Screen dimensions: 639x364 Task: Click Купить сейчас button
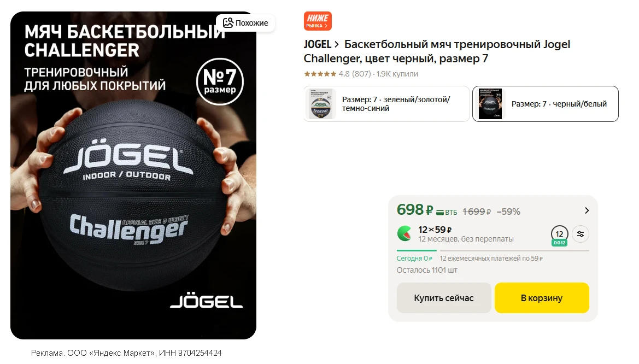click(x=444, y=298)
